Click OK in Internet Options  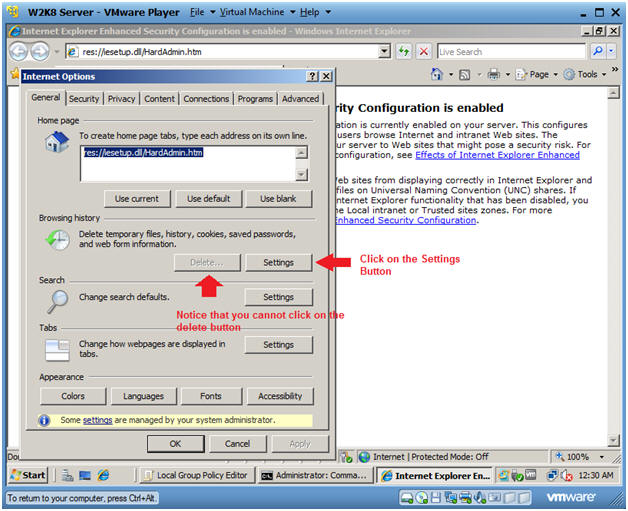tap(175, 444)
